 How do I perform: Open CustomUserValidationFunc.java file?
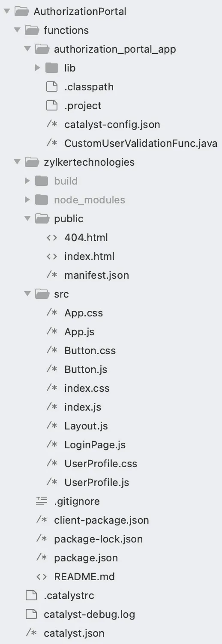[x=141, y=143]
